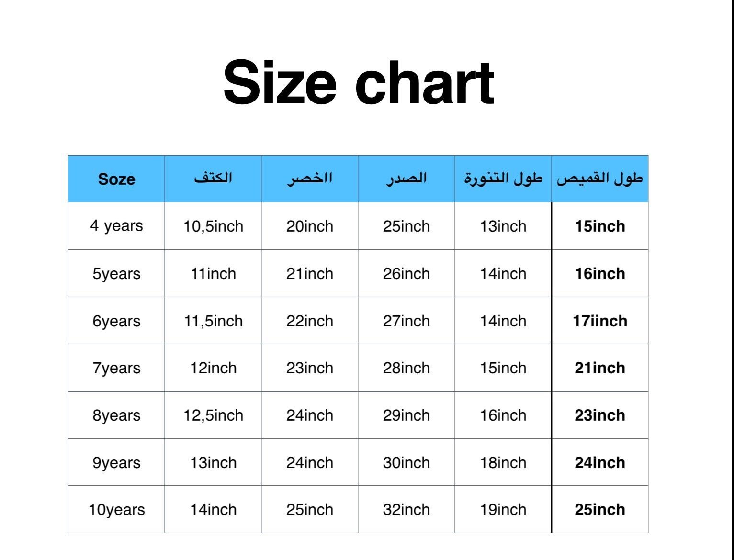Click the '10years' row label
The width and height of the screenshot is (734, 560).
coord(116,510)
